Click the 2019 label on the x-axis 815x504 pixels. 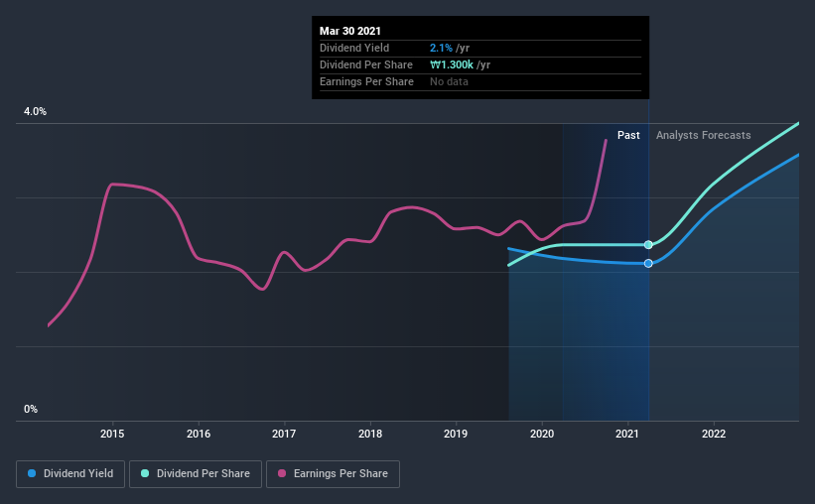pos(456,434)
